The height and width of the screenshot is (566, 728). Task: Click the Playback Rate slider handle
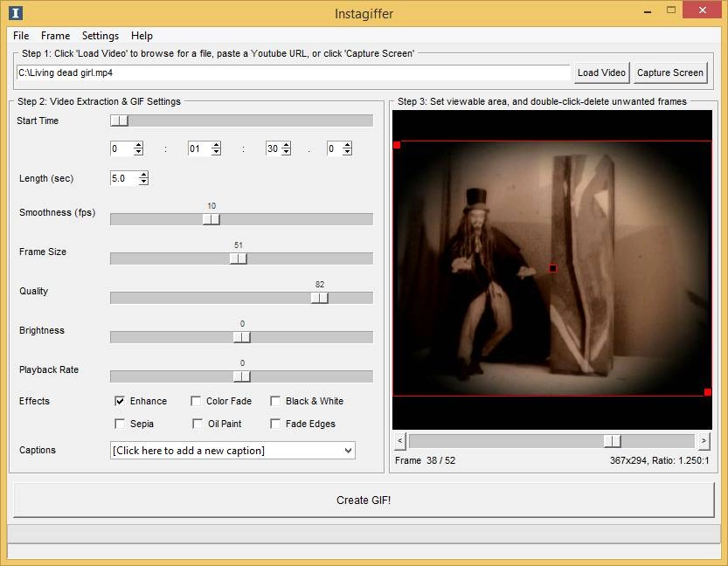[241, 376]
